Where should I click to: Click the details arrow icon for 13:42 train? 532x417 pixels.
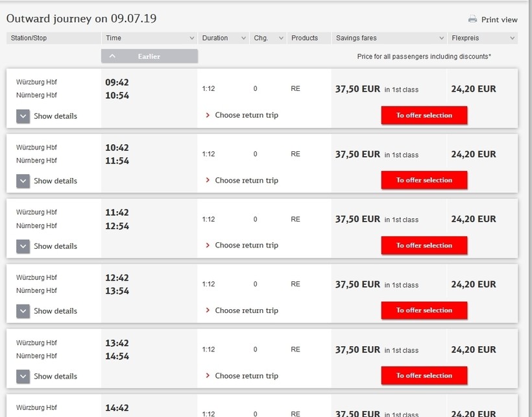pos(23,376)
